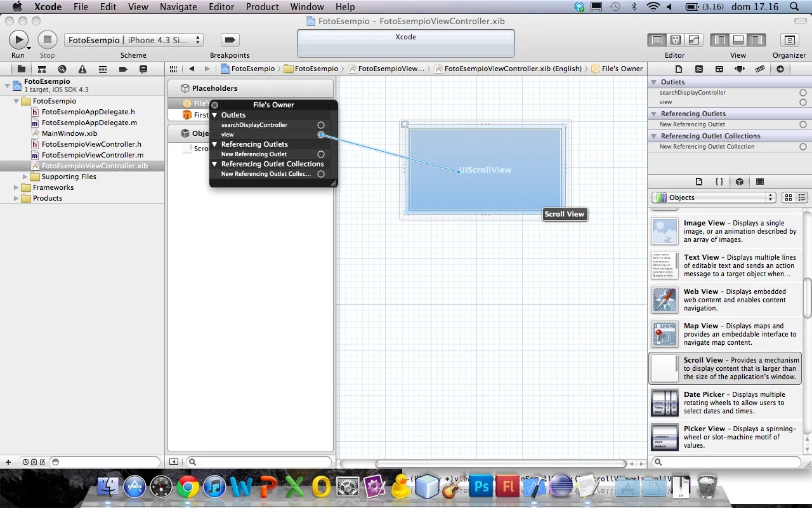Close the File's Owner connections popup
The height and width of the screenshot is (508, 812).
click(x=215, y=105)
